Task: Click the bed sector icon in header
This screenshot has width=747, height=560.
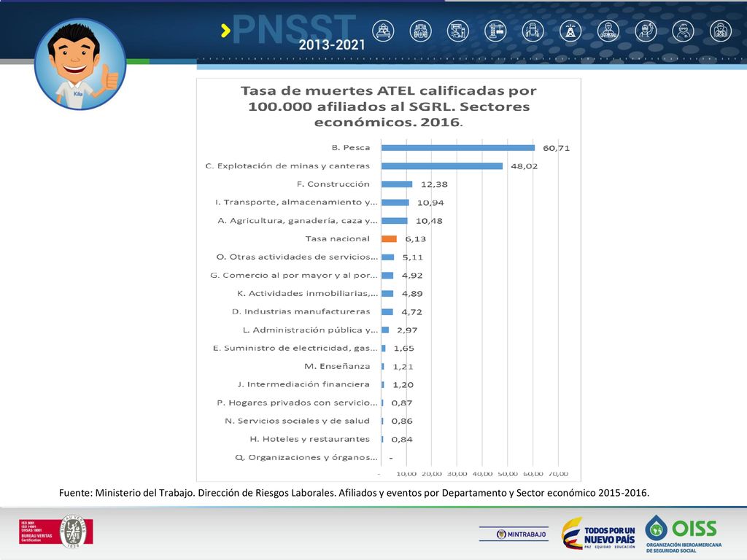Action: pyautogui.click(x=383, y=31)
